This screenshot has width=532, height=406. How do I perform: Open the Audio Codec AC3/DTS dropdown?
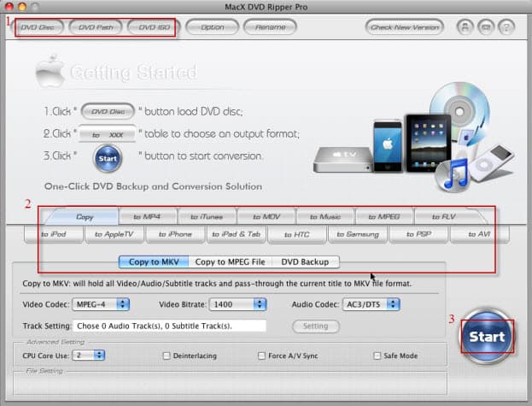(x=371, y=304)
